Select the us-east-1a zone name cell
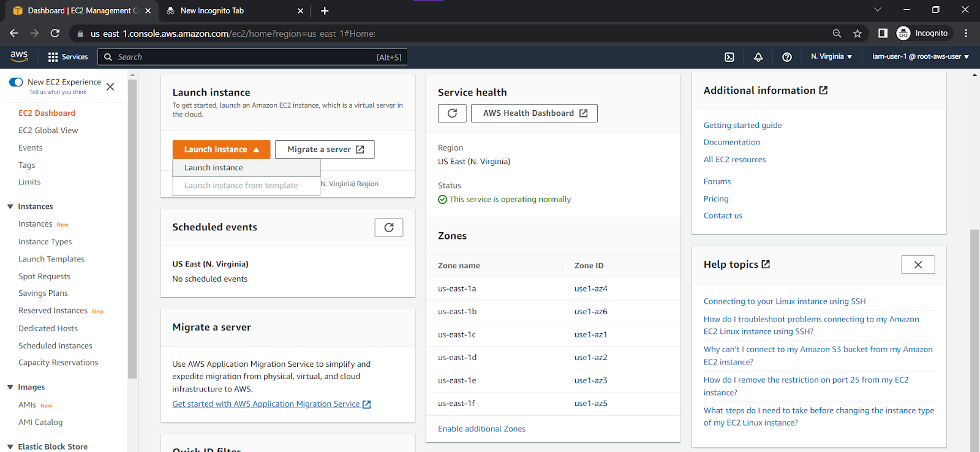This screenshot has width=980, height=452. point(457,288)
